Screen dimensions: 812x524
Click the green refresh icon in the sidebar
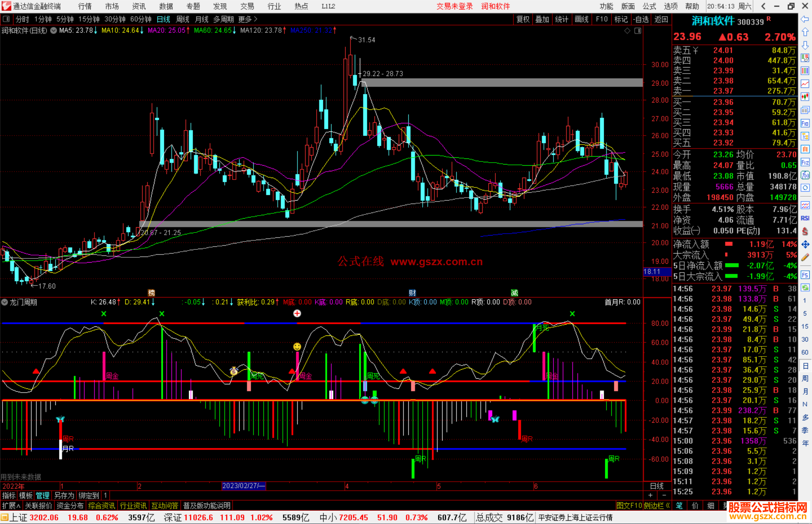pyautogui.click(x=805, y=288)
